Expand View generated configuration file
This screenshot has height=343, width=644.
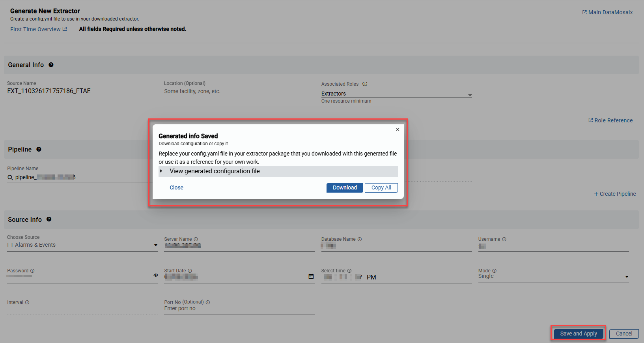tap(278, 171)
